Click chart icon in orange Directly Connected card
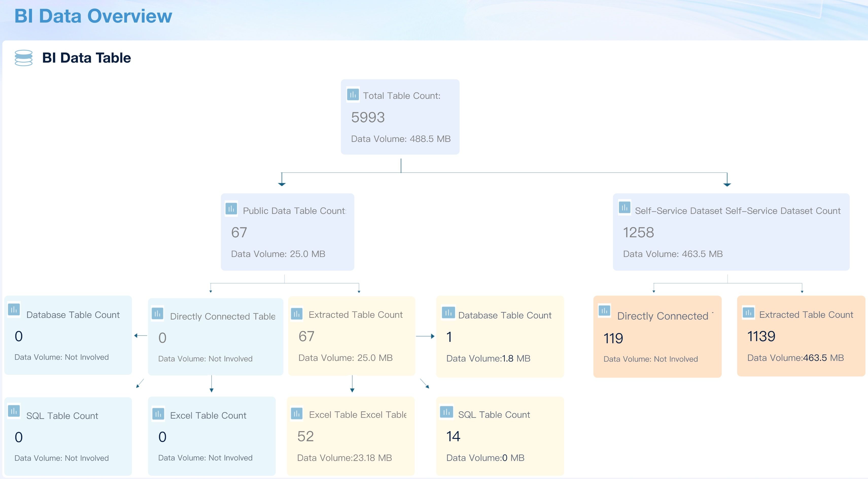Screen dimensions: 868x479 click(604, 311)
